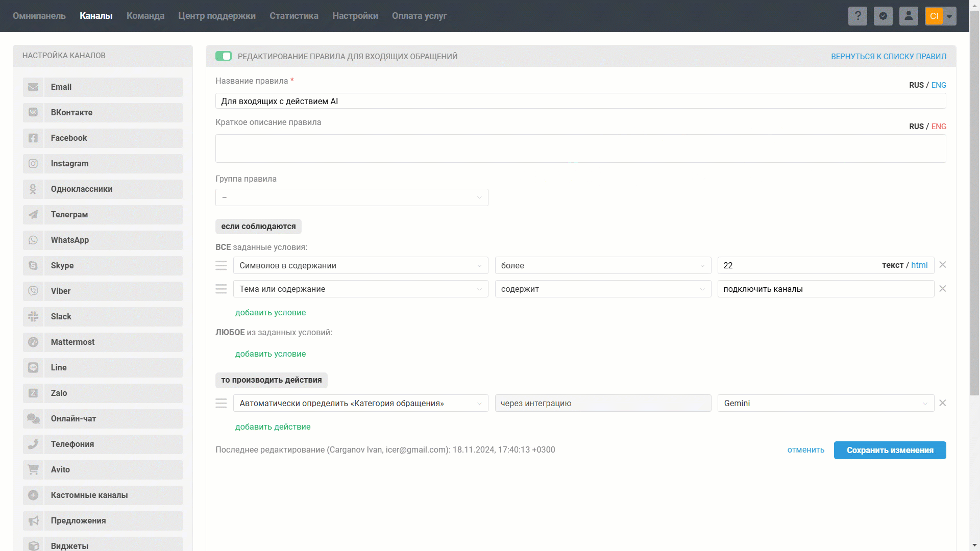Delete the 'подключить каналы' condition
Screen dimensions: 980x551
pos(943,289)
